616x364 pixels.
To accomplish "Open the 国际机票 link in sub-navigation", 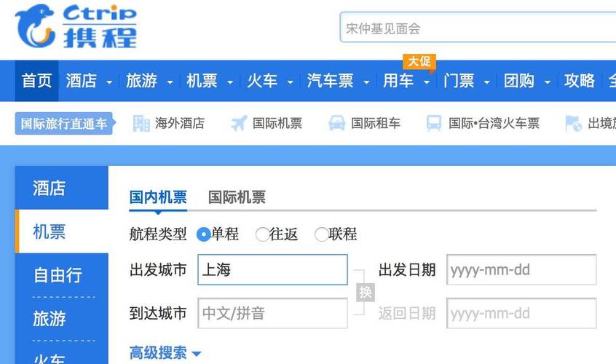I will pyautogui.click(x=277, y=123).
